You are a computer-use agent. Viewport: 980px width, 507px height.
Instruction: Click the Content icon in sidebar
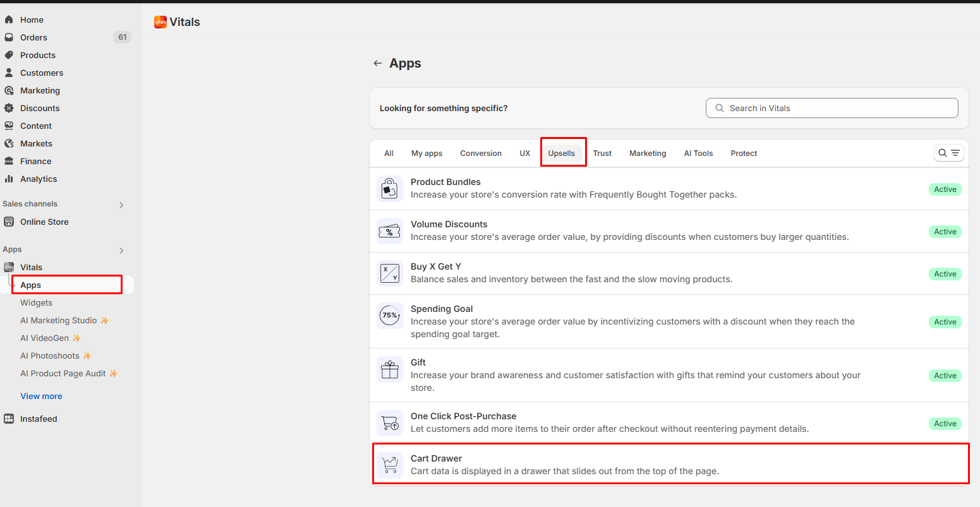(9, 126)
